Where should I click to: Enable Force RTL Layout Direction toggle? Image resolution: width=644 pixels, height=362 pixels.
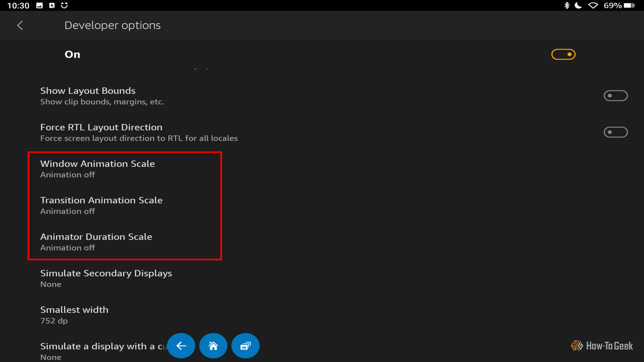pyautogui.click(x=616, y=132)
